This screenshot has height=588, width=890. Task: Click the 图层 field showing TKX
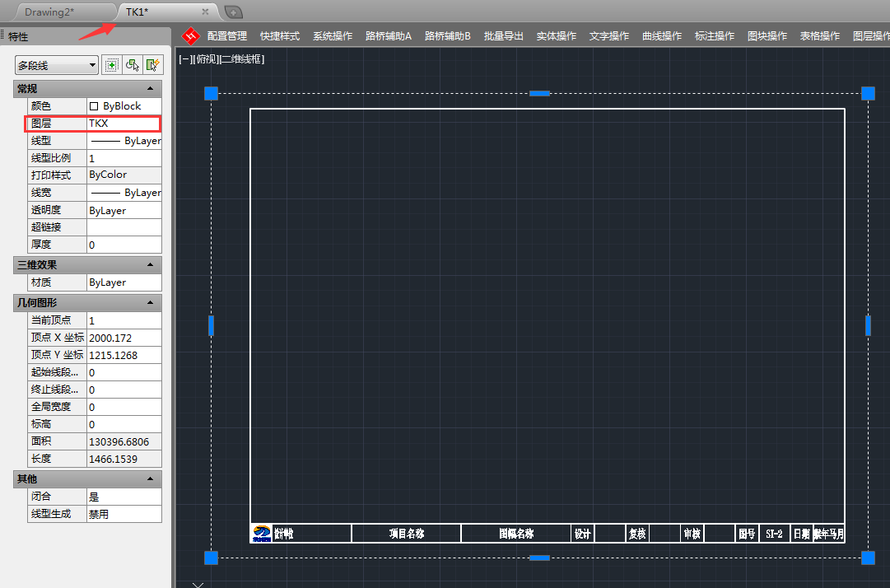click(x=124, y=124)
